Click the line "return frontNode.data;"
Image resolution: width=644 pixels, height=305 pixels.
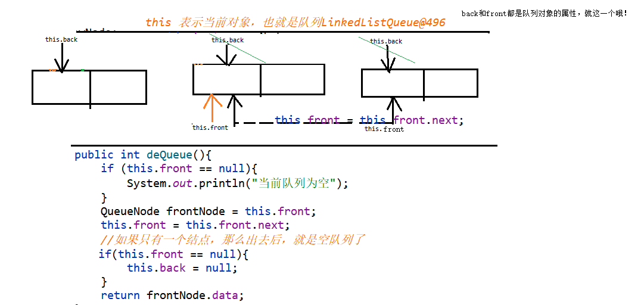(x=173, y=295)
